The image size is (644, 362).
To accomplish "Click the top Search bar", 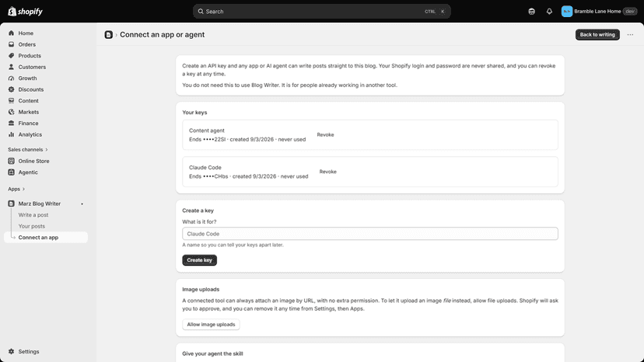I will [321, 12].
